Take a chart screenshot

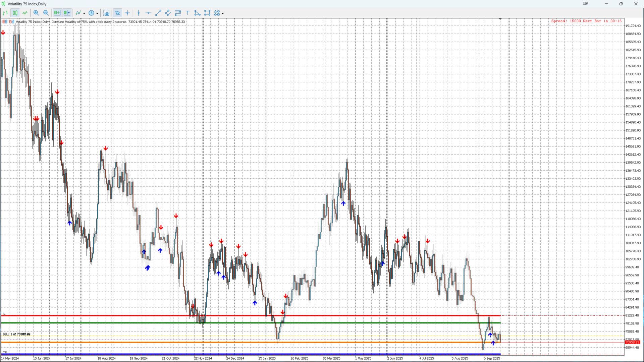(106, 13)
